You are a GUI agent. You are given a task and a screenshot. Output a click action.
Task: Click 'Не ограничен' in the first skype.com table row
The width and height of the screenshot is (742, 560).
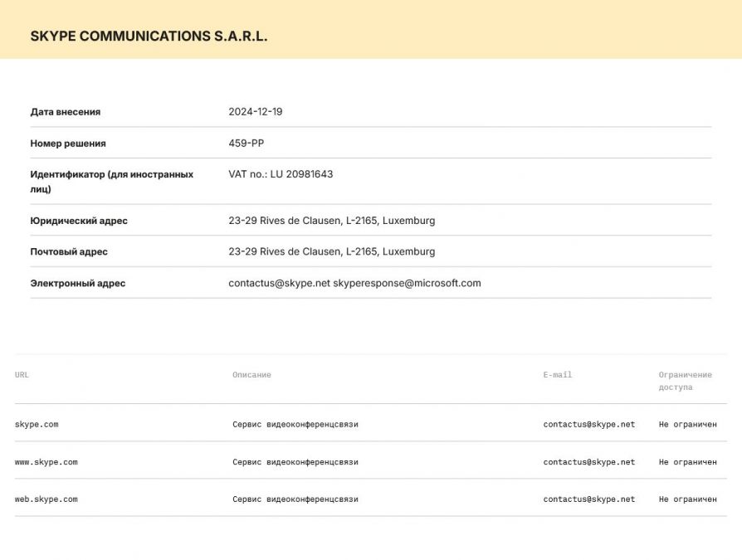687,424
